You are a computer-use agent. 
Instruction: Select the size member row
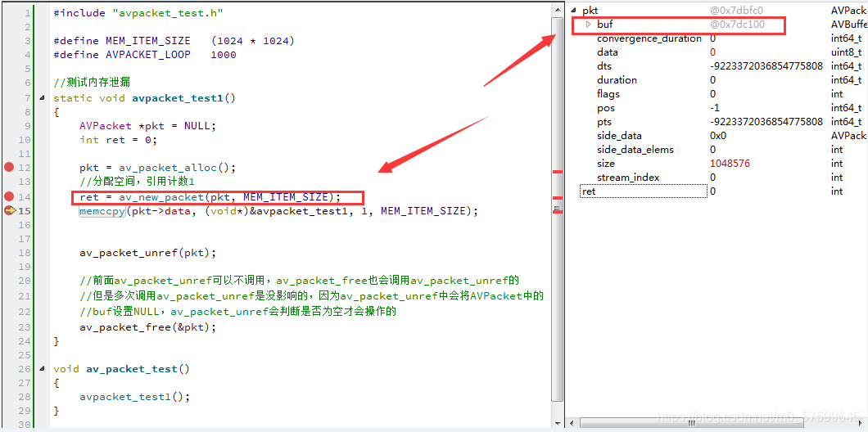718,163
